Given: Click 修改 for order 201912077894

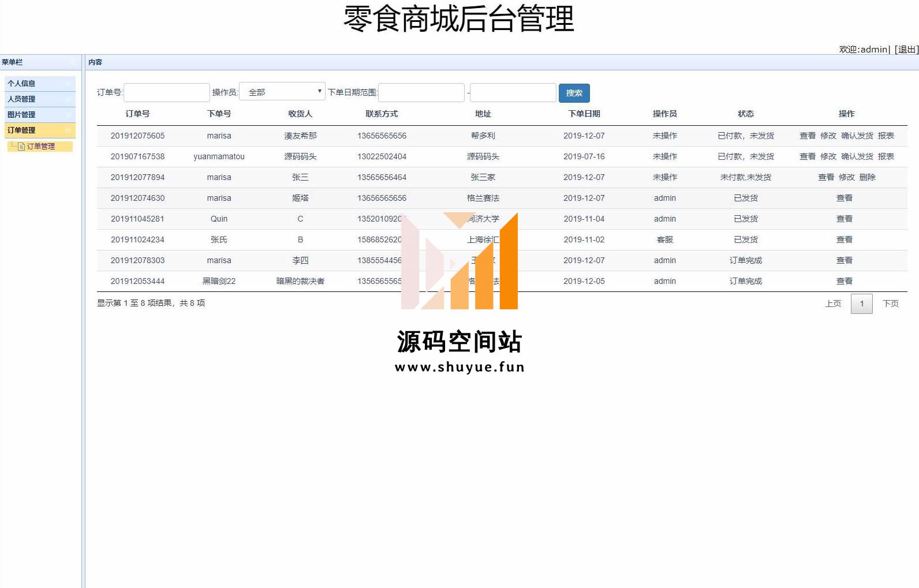Looking at the screenshot, I should pyautogui.click(x=846, y=178).
